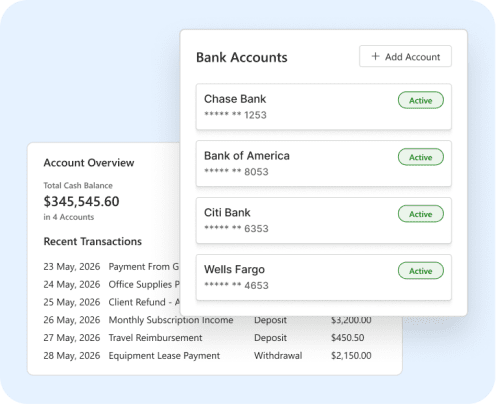
Task: Click the Active badge for Wells Fargo
Action: tap(421, 271)
